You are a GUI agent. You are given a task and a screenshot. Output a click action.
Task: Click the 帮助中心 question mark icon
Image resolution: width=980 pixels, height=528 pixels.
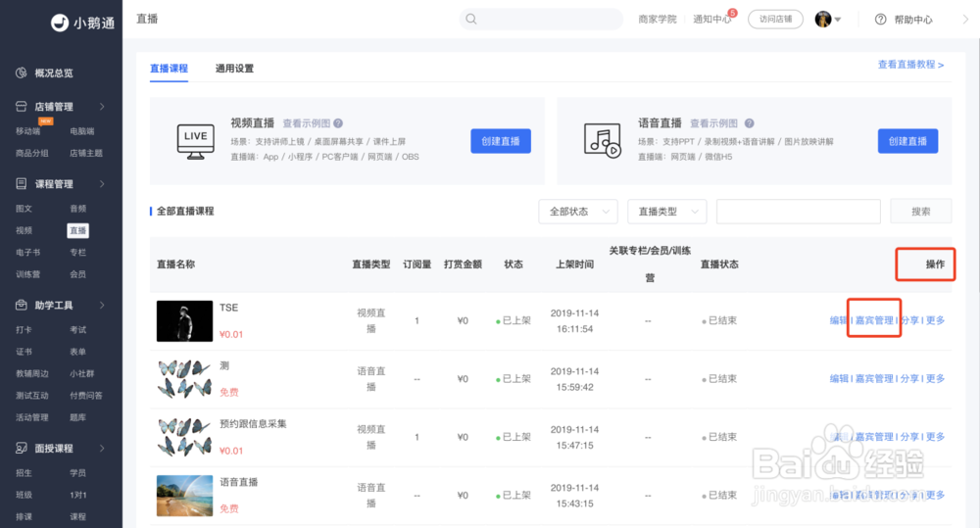[881, 20]
